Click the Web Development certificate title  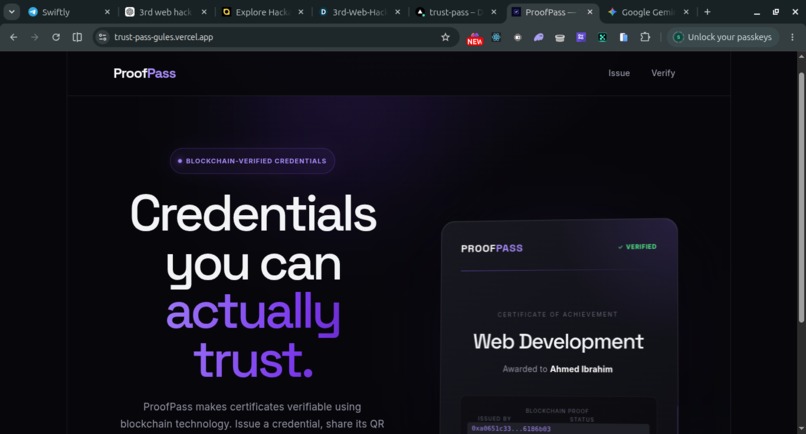[x=558, y=342]
